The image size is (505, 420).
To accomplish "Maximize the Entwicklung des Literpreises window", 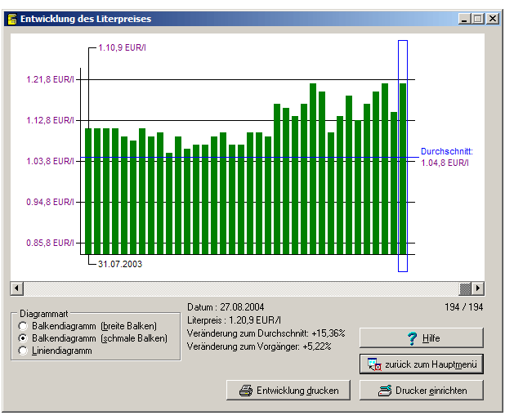I will click(478, 19).
